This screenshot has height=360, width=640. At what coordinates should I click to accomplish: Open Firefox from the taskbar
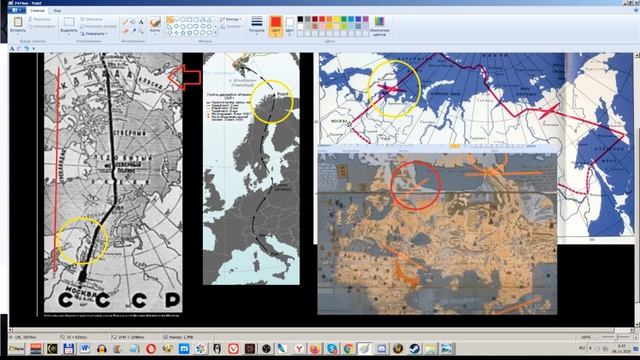(x=315, y=349)
